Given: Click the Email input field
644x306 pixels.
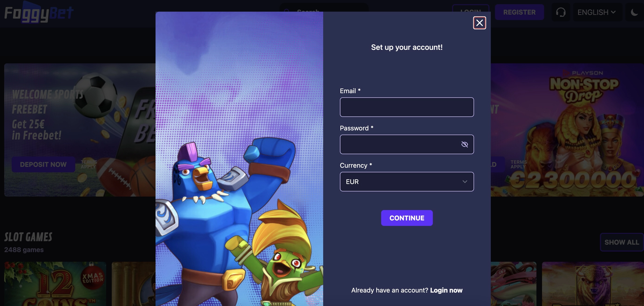Looking at the screenshot, I should click(407, 107).
